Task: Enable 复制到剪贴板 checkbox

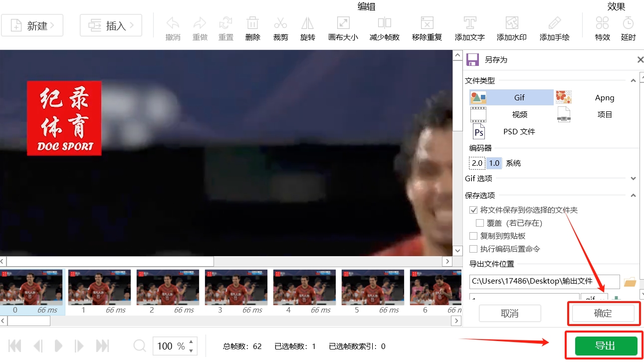Action: click(473, 236)
